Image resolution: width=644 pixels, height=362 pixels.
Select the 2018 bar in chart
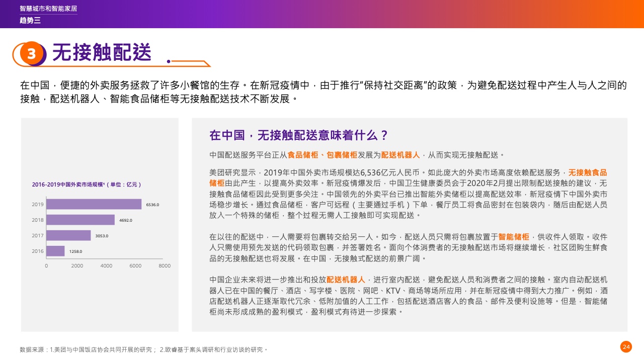click(x=80, y=220)
